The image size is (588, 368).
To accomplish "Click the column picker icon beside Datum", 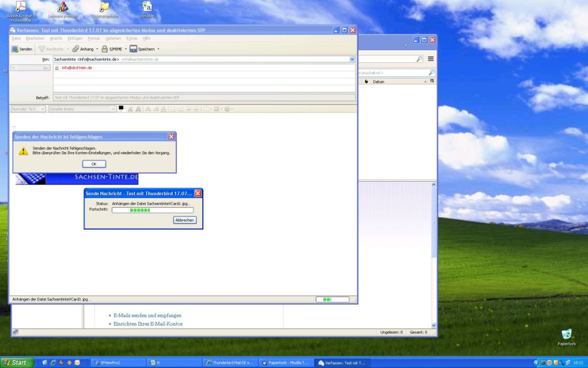I will pyautogui.click(x=432, y=81).
